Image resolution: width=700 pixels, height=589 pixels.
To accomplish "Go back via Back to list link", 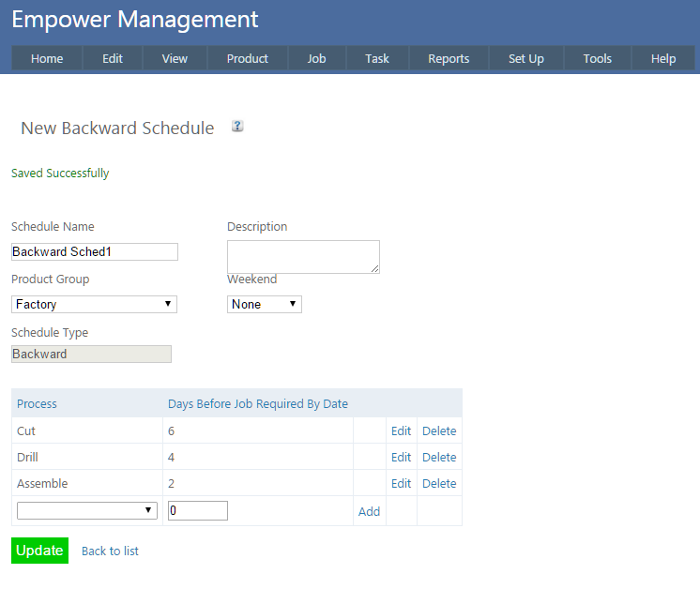I will tap(110, 551).
